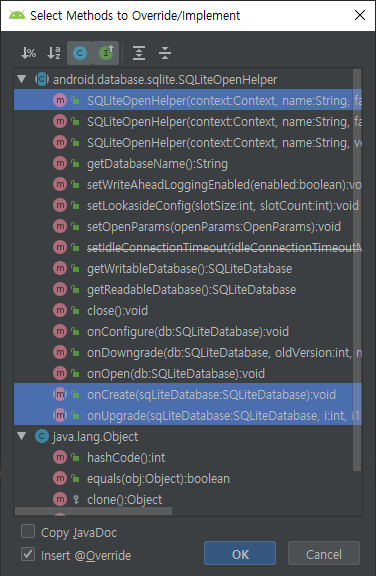Select equals(obj:Object):boolean method
Image resolution: width=376 pixels, height=576 pixels.
(x=188, y=478)
